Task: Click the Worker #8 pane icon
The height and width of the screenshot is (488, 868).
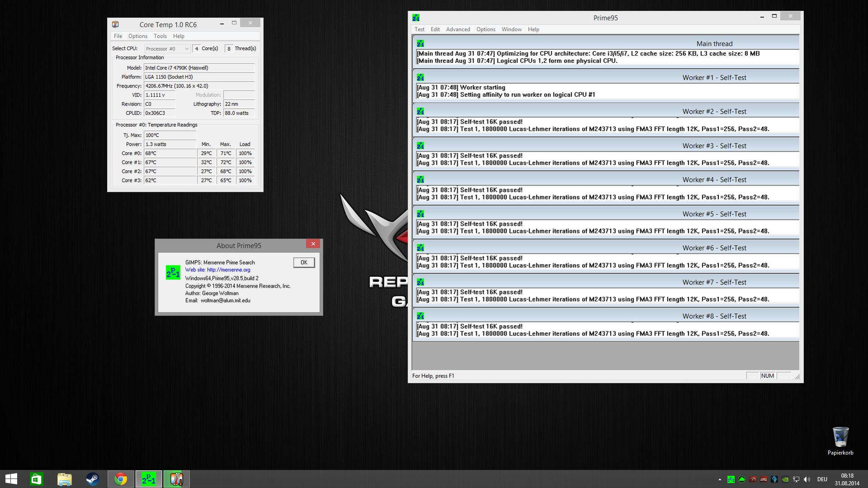Action: [x=420, y=316]
